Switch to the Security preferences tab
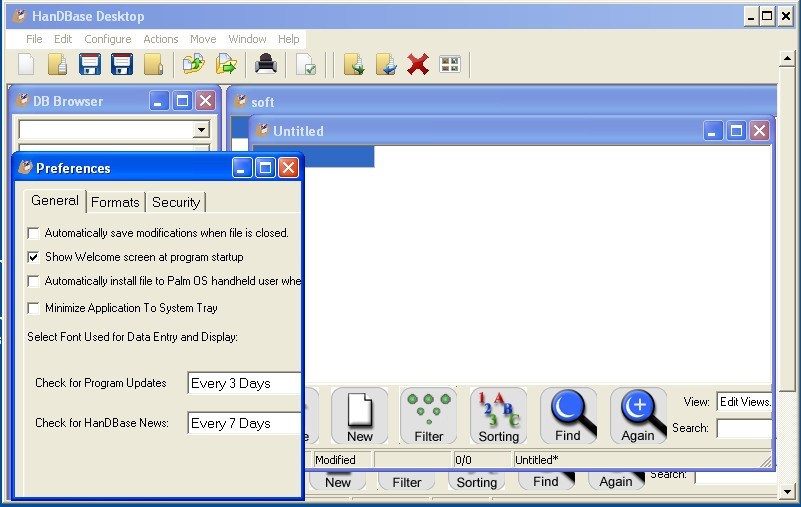The width and height of the screenshot is (801, 507). [176, 202]
